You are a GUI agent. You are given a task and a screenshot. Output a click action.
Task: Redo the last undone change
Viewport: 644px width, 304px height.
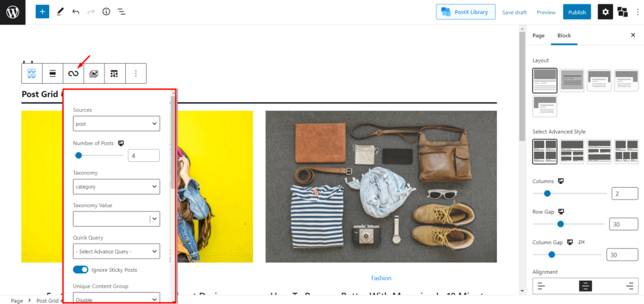coord(91,12)
